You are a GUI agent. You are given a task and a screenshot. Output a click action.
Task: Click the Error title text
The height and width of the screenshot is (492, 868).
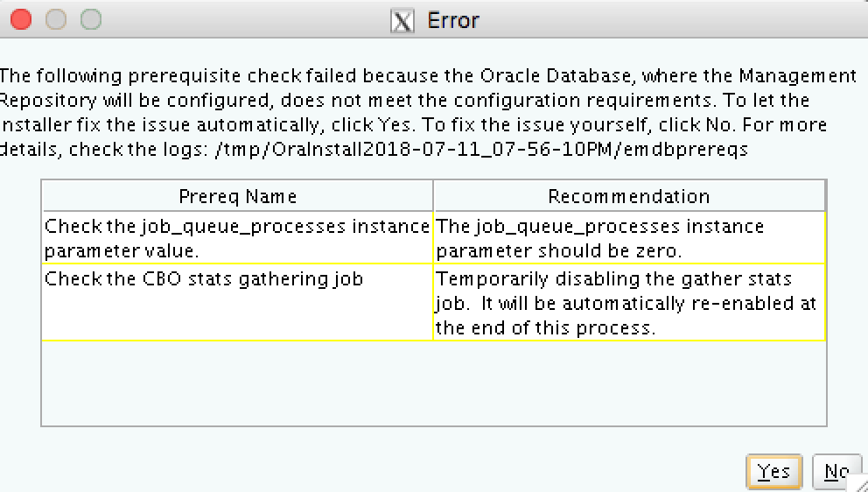click(x=453, y=21)
